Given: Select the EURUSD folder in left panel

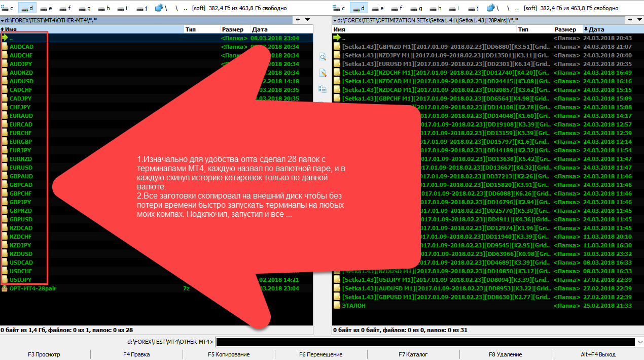Looking at the screenshot, I should [21, 168].
